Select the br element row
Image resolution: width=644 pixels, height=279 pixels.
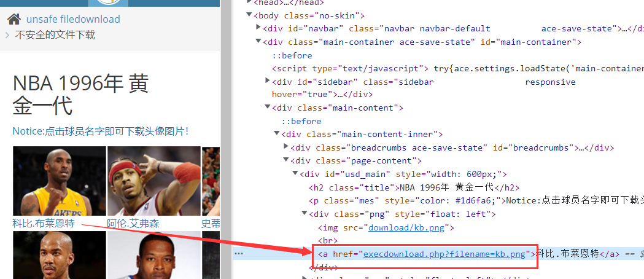point(327,240)
